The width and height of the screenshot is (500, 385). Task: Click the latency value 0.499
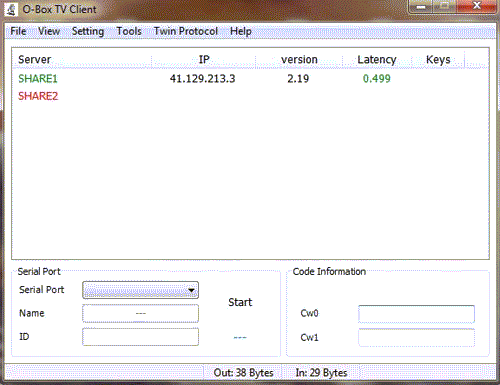tap(377, 79)
